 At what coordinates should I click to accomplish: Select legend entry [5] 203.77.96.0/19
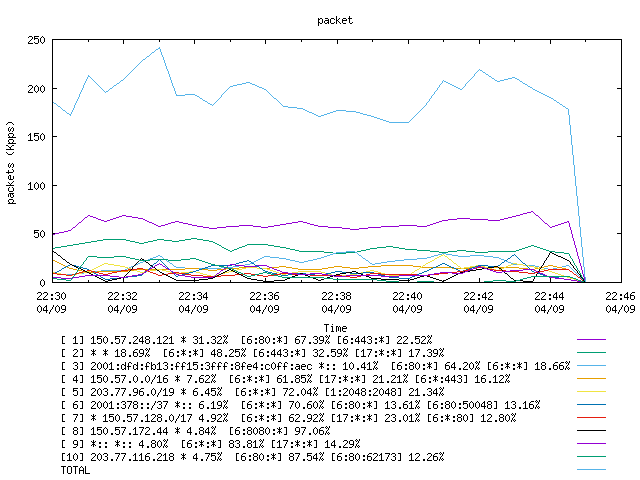(252, 392)
